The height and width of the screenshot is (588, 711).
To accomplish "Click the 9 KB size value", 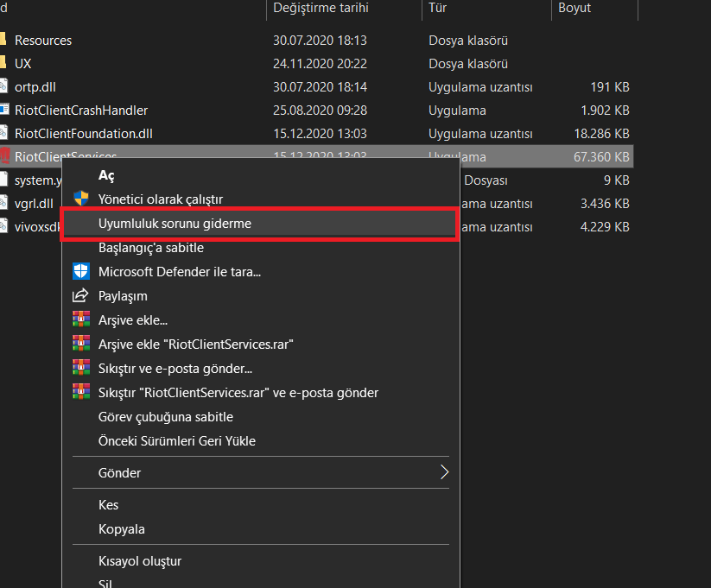I will [616, 180].
